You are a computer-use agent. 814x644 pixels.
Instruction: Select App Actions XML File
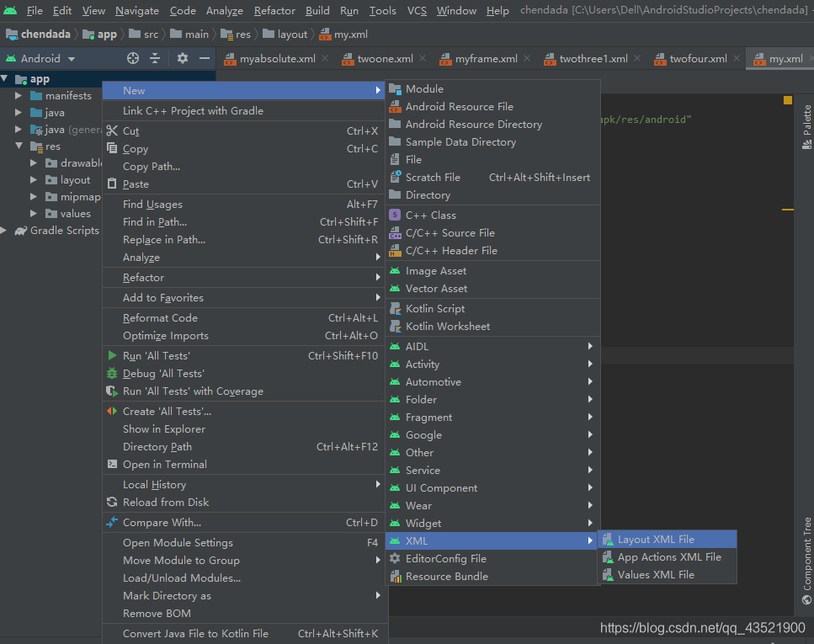[667, 557]
